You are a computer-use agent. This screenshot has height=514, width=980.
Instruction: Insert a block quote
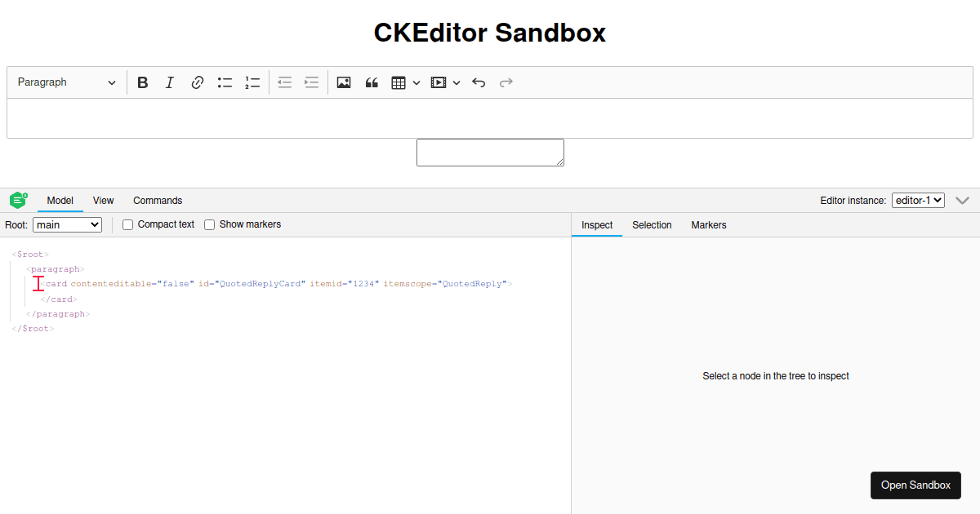point(372,82)
